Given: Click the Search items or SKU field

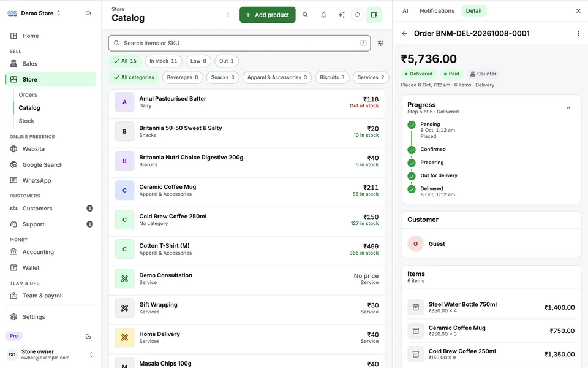Looking at the screenshot, I should pos(239,43).
